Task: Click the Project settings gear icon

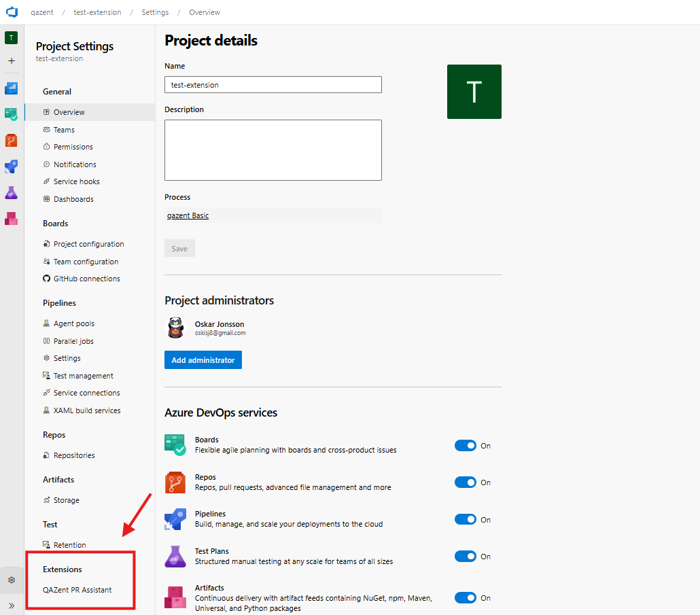Action: (x=12, y=580)
